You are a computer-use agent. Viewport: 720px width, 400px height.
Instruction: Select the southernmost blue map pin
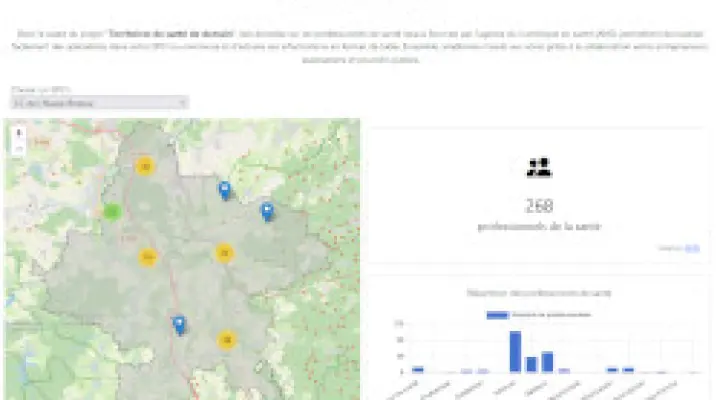click(x=179, y=324)
